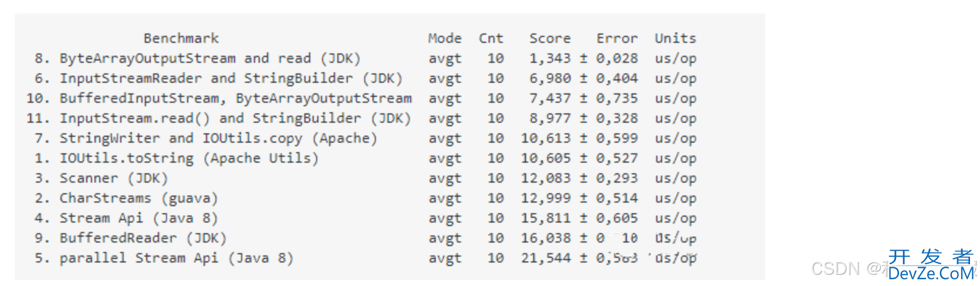Click the score value 1,343

(550, 59)
